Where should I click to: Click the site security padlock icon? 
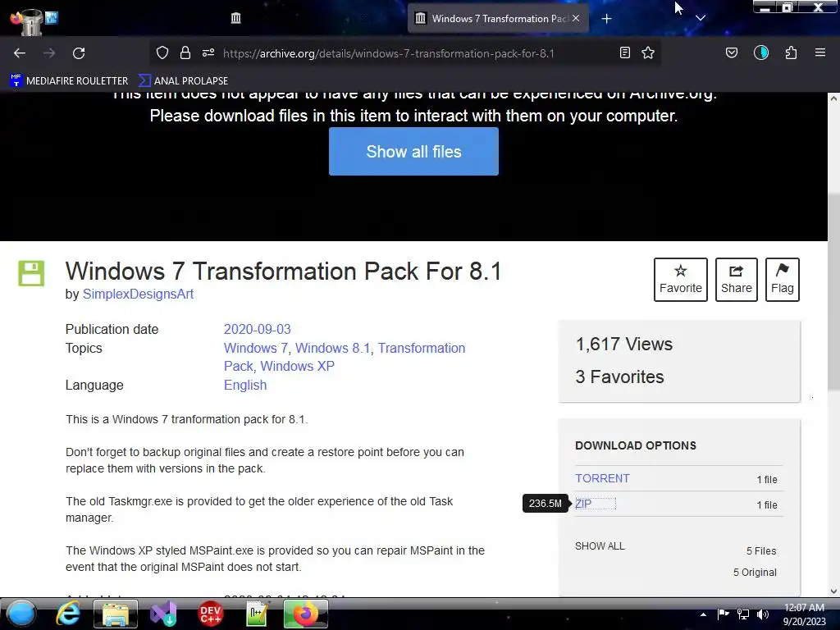tap(185, 52)
